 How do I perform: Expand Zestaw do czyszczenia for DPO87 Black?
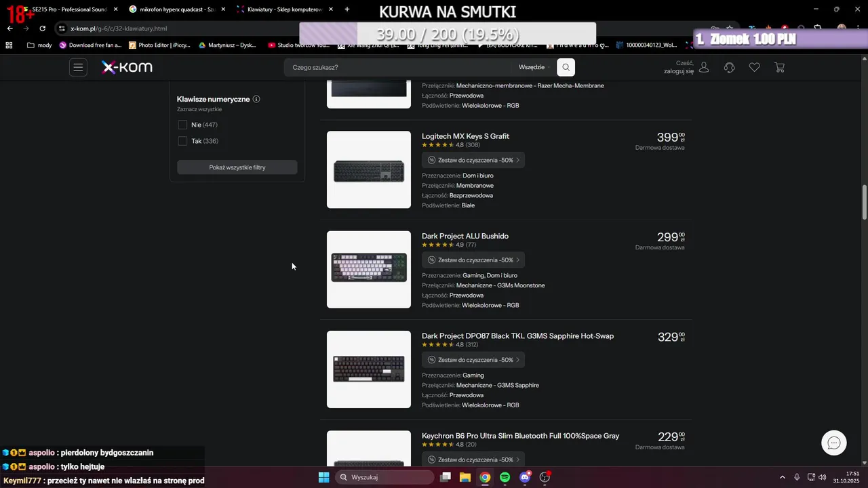point(473,360)
